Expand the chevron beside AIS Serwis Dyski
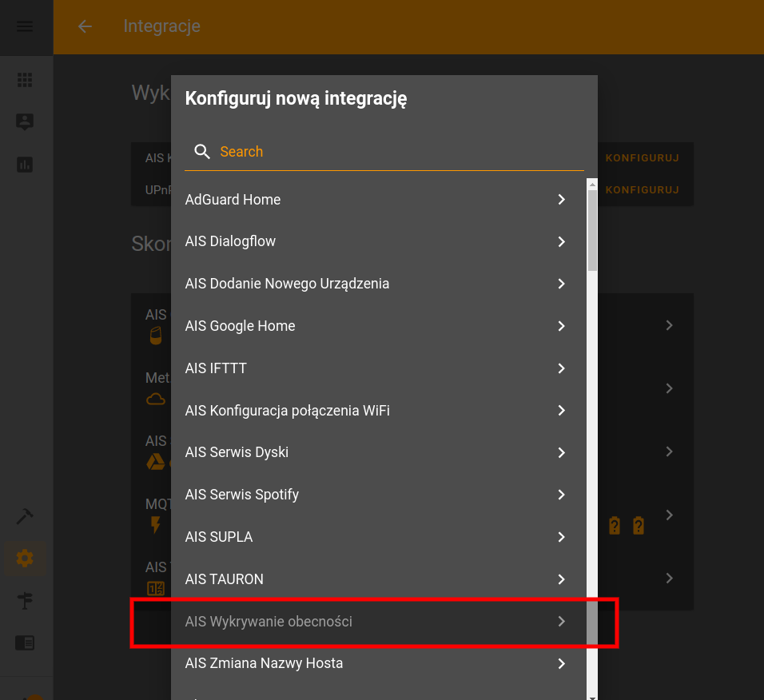This screenshot has width=764, height=700. pyautogui.click(x=561, y=452)
